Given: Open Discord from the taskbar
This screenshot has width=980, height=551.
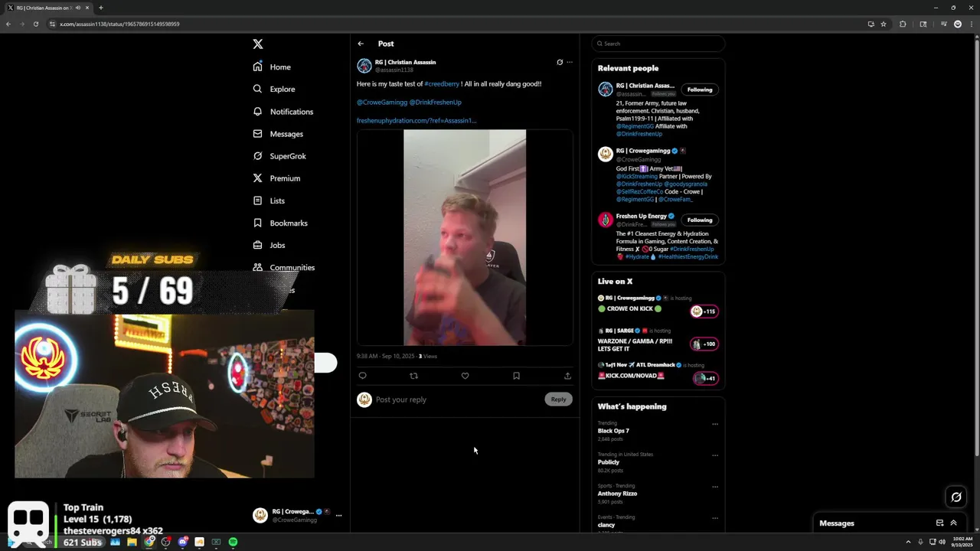Looking at the screenshot, I should coord(182,542).
